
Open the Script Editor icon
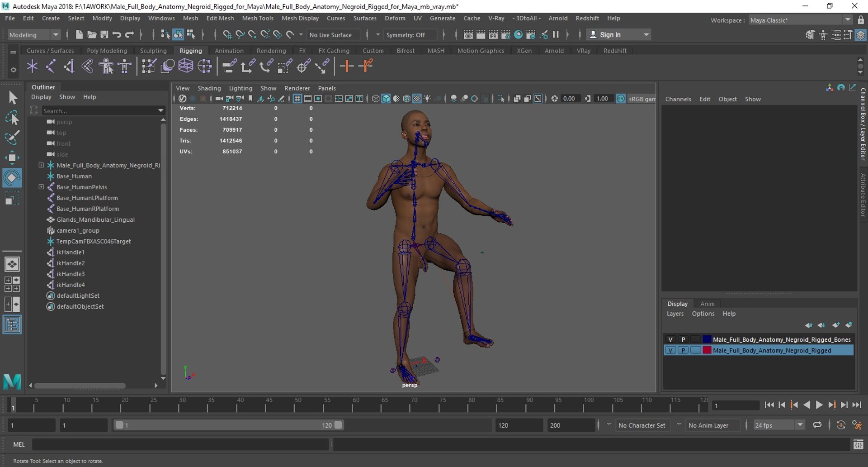[859, 444]
